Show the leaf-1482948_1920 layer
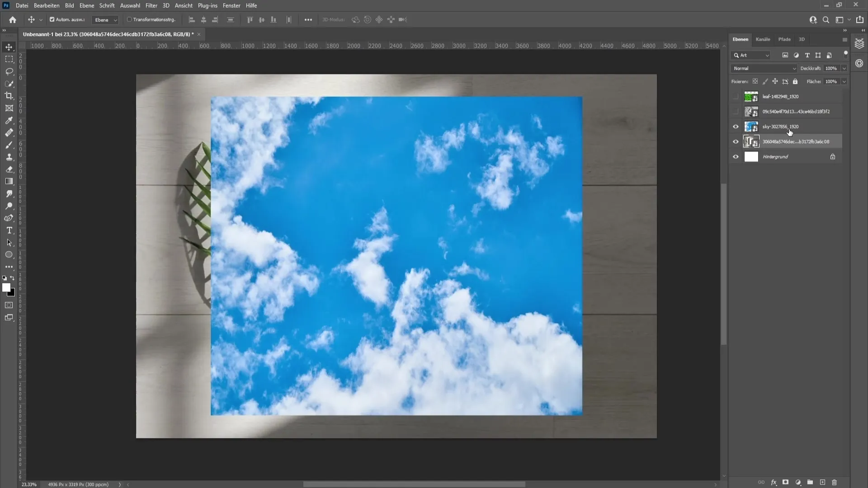This screenshot has width=868, height=488. (x=736, y=96)
